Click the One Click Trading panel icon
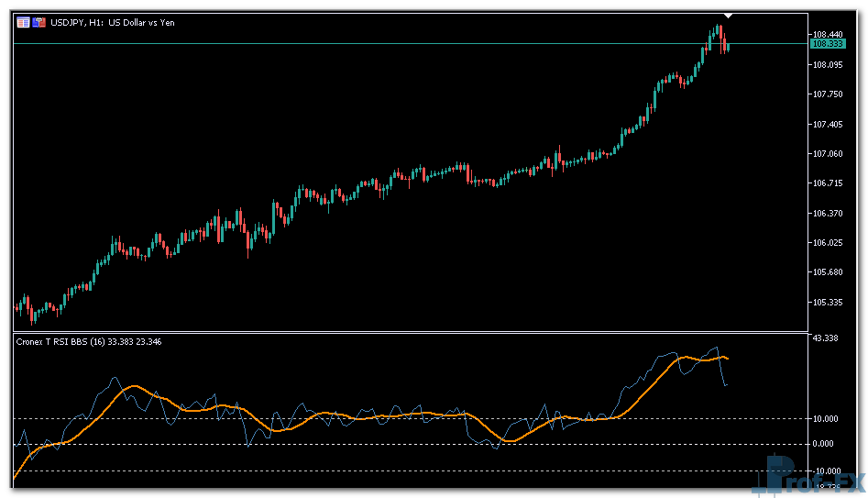Image resolution: width=868 pixels, height=498 pixels. [x=23, y=22]
